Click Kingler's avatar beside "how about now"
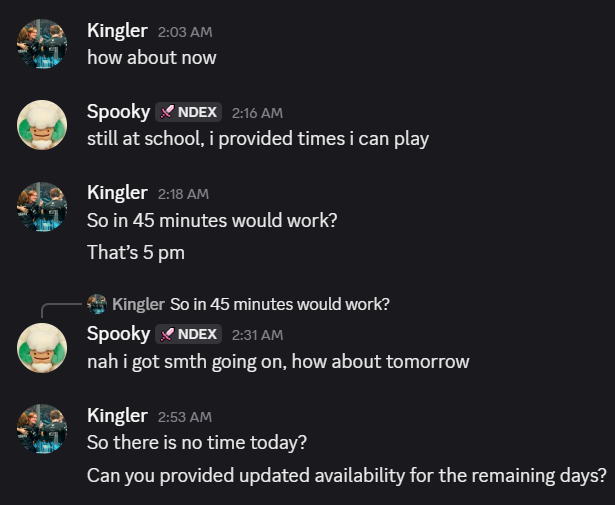615x505 pixels. coord(42,44)
